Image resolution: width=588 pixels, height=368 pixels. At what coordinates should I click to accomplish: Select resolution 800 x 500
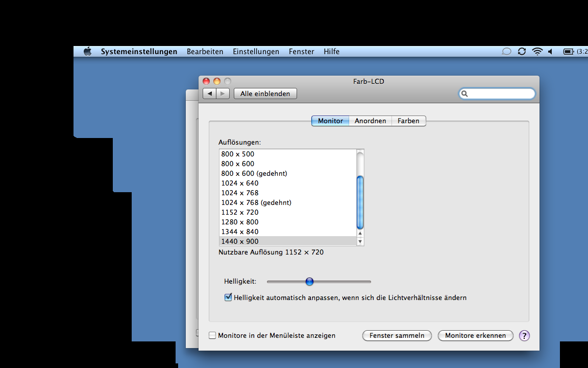[288, 154]
